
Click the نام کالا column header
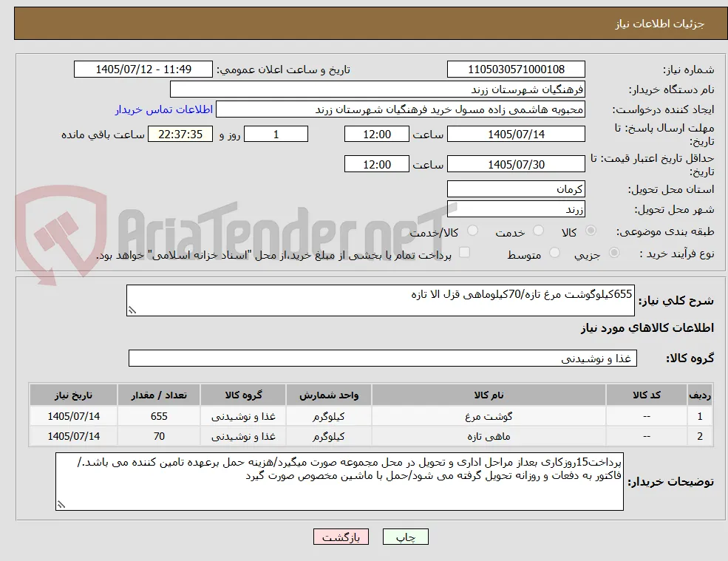tap(489, 395)
